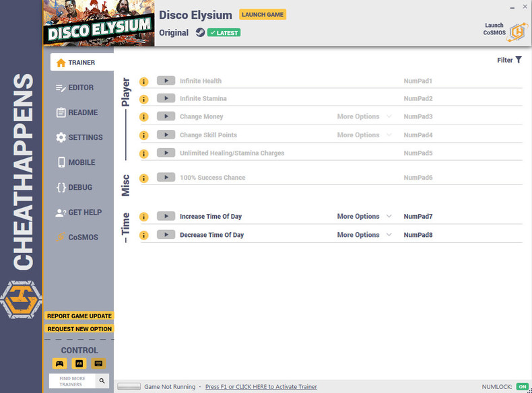532x393 pixels.
Task: Activate Change Money play button
Action: (166, 116)
